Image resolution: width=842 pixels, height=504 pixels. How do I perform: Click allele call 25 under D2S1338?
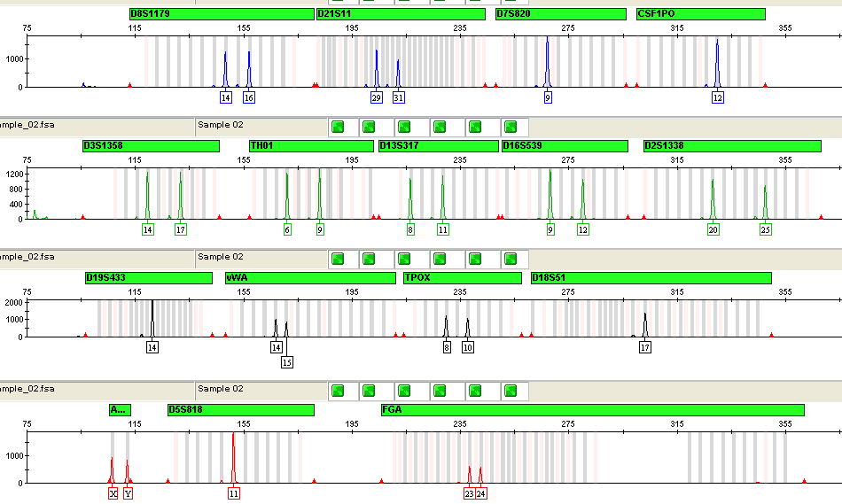pos(766,229)
